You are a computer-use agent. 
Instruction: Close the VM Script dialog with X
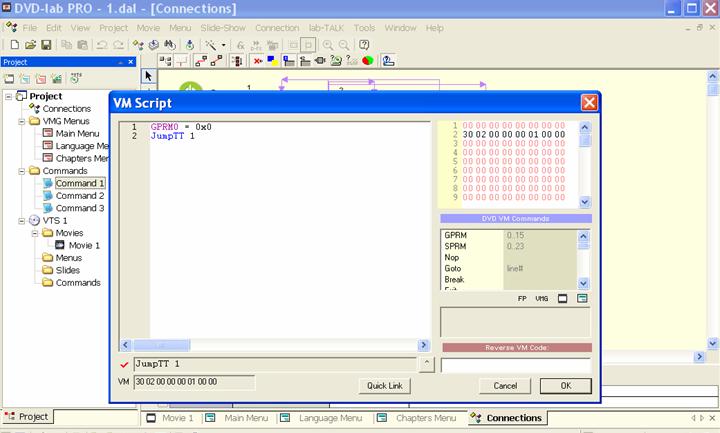[589, 103]
